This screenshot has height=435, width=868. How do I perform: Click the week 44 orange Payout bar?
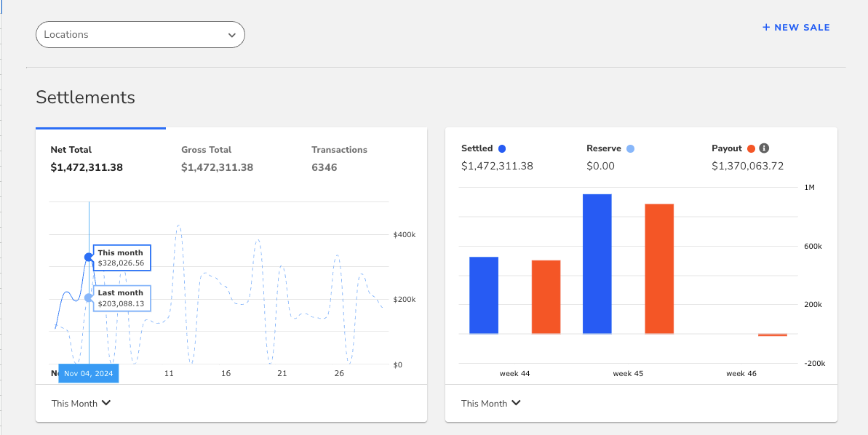(546, 297)
